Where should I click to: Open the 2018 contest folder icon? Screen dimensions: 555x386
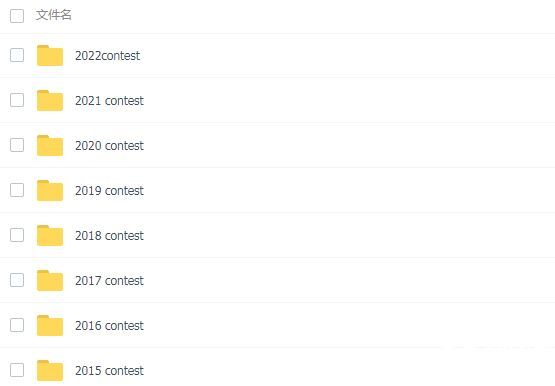[x=50, y=235]
